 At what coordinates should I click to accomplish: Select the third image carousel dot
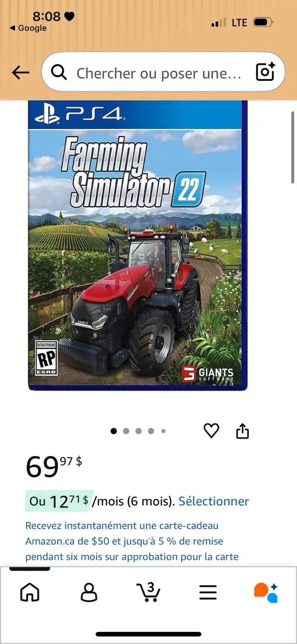coord(138,431)
